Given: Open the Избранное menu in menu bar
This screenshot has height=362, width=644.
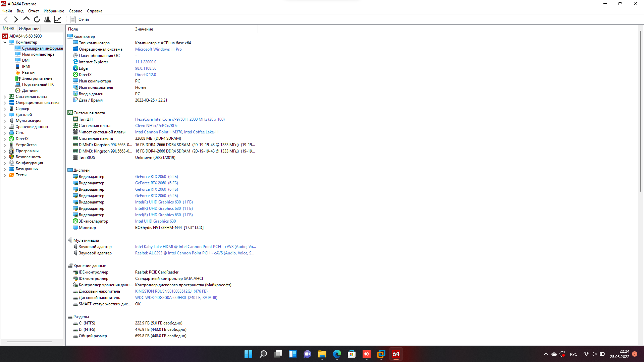Looking at the screenshot, I should click(54, 11).
